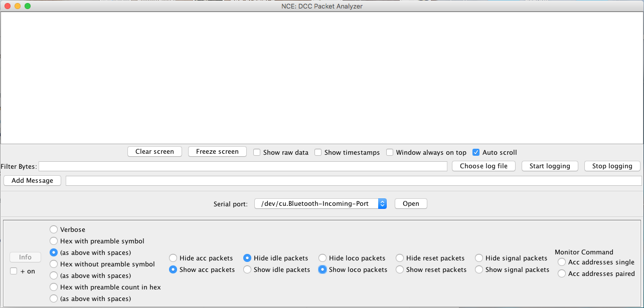
Task: Choose Acc addresses paired monitor command
Action: tap(562, 273)
